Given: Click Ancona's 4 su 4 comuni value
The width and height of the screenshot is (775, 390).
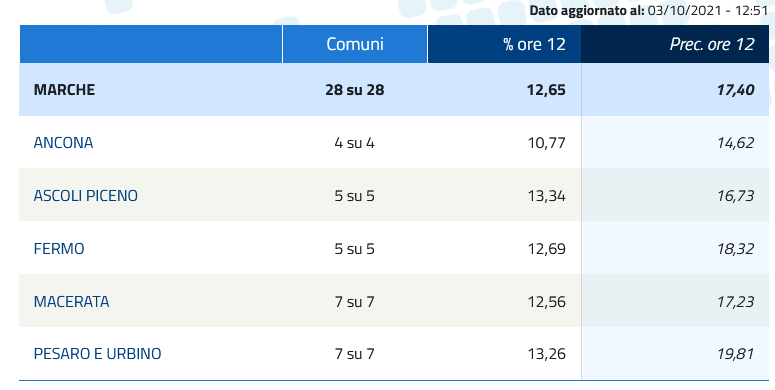Looking at the screenshot, I should point(354,143).
